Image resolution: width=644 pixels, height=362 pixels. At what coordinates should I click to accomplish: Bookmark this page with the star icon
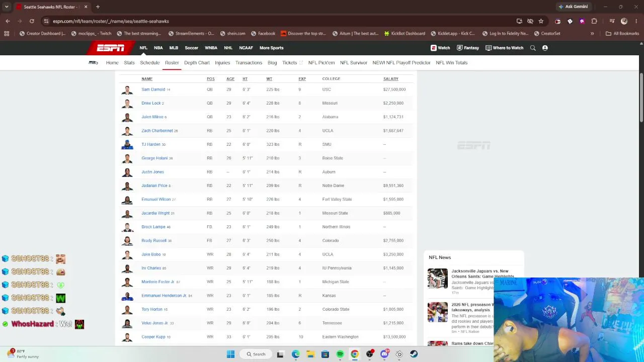point(541,21)
